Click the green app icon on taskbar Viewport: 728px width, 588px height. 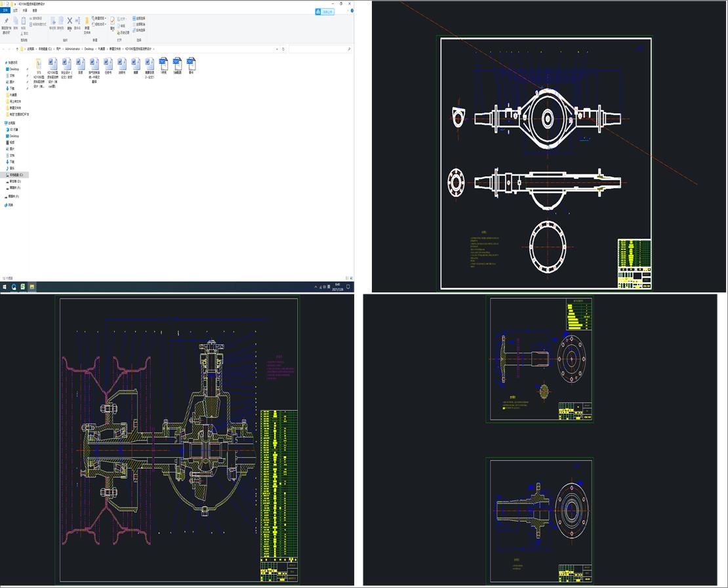22,287
